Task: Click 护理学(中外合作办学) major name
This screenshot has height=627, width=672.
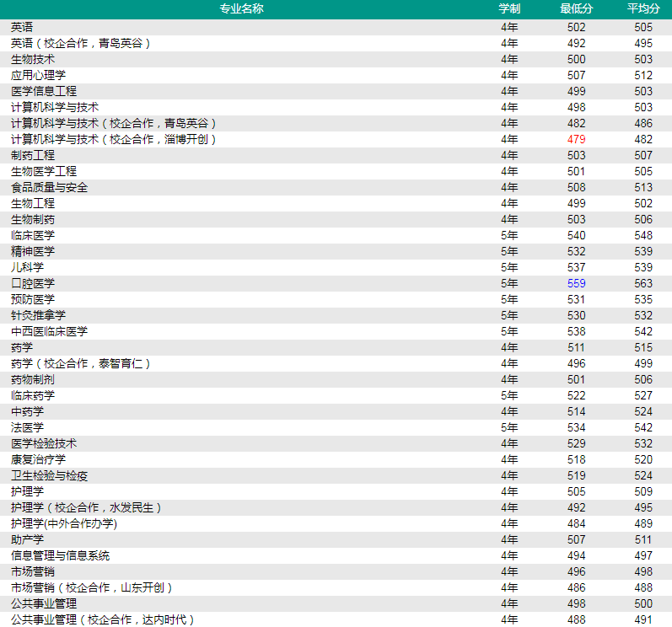Action: pyautogui.click(x=64, y=523)
